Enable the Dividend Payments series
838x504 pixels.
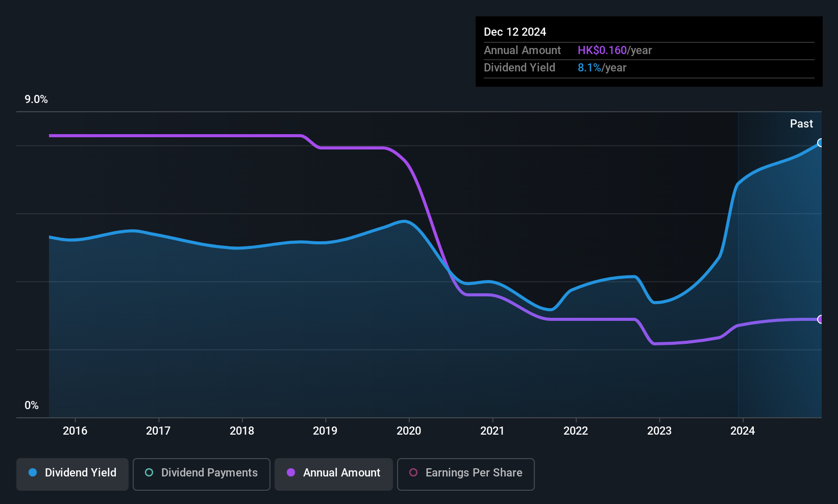tap(201, 473)
